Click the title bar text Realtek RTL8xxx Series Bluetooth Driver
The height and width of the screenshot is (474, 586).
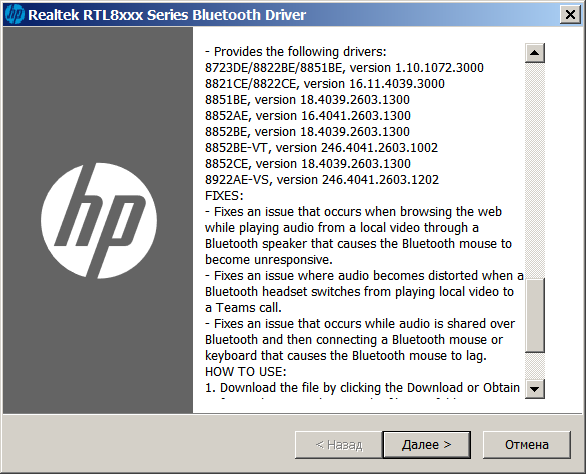(167, 15)
